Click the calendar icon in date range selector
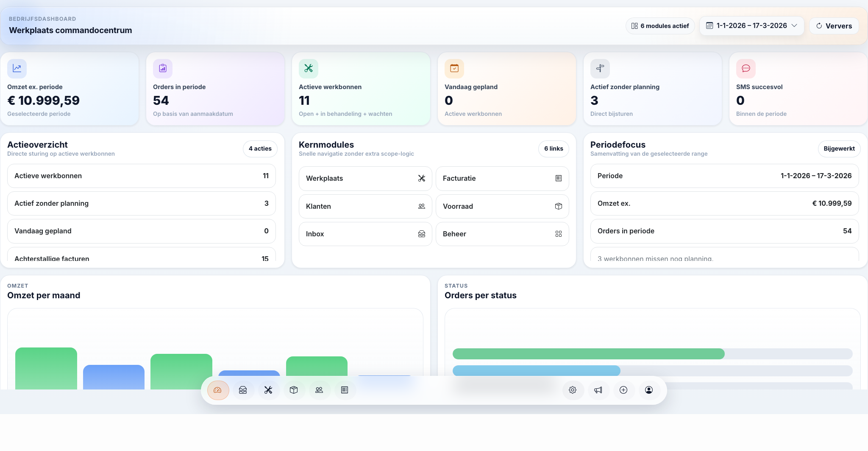Image resolution: width=868 pixels, height=451 pixels. pos(709,26)
